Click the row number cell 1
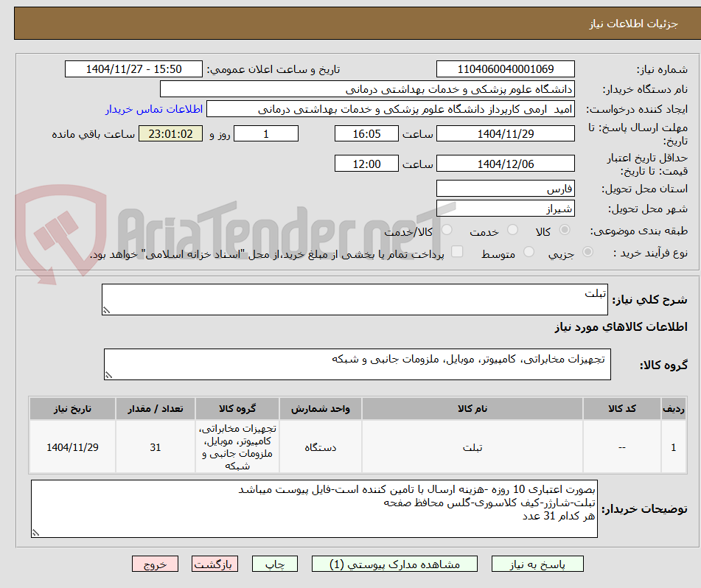This screenshot has width=701, height=588. point(674,447)
